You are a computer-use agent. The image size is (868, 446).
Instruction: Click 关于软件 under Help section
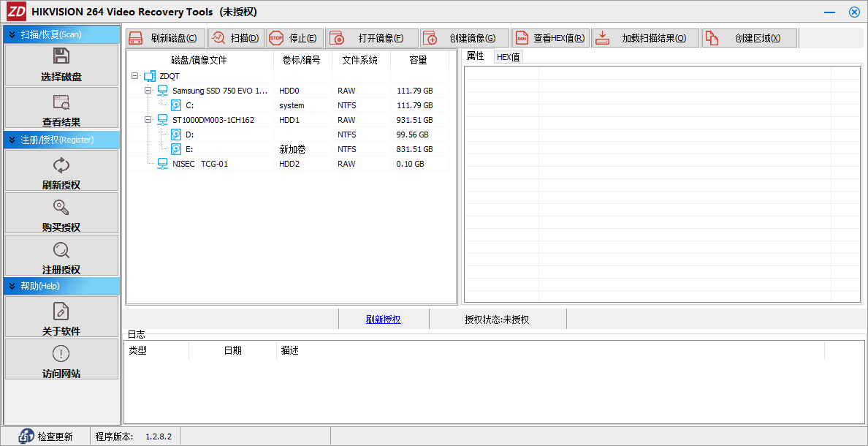click(61, 317)
